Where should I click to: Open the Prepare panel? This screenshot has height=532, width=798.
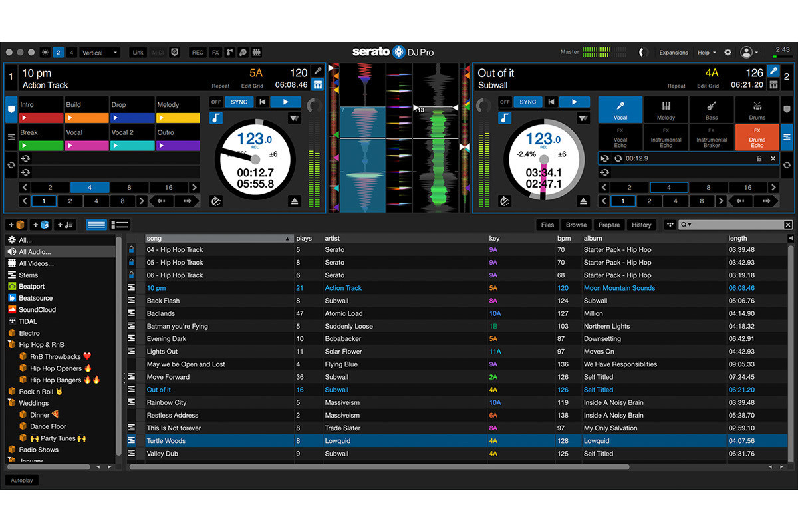[x=609, y=225]
